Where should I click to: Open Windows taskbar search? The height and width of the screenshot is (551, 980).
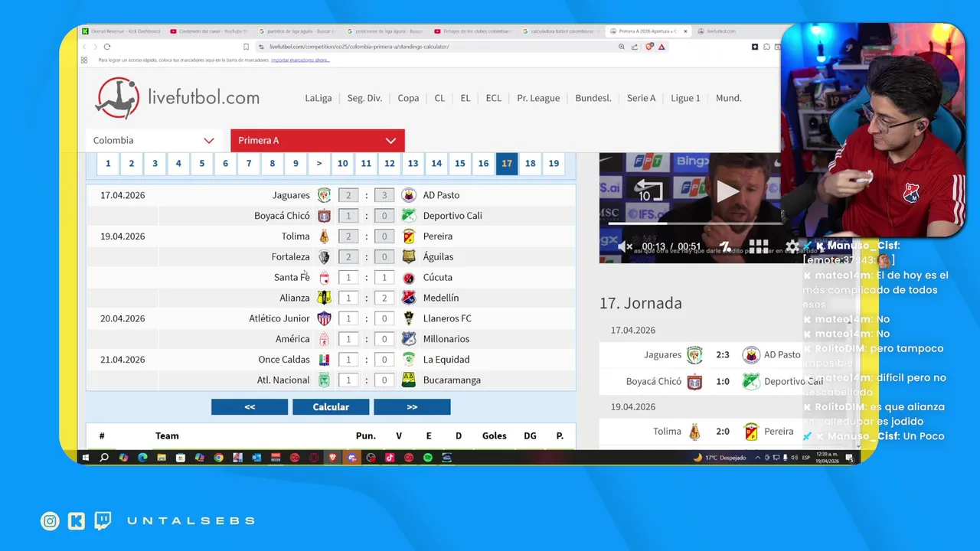tap(104, 458)
